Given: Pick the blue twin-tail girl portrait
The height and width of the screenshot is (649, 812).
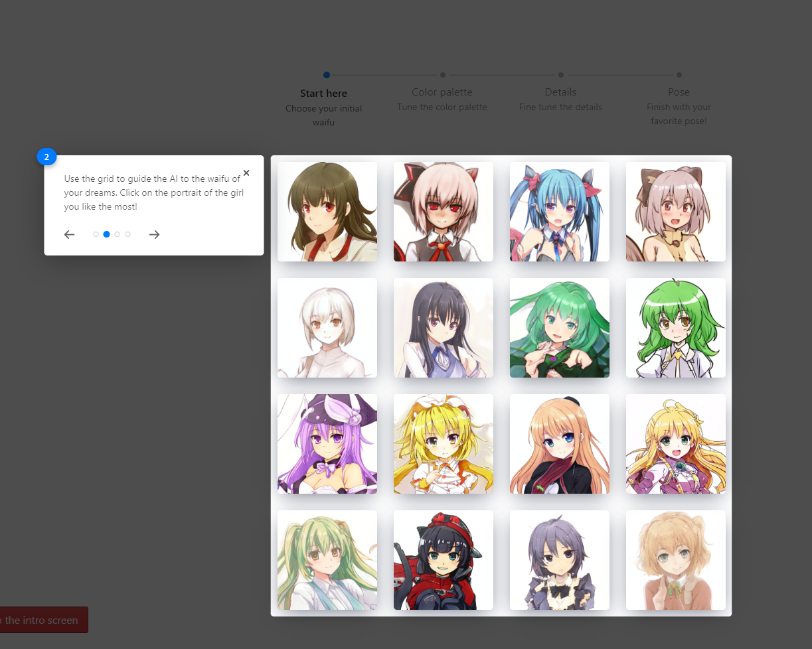Looking at the screenshot, I should click(x=560, y=212).
